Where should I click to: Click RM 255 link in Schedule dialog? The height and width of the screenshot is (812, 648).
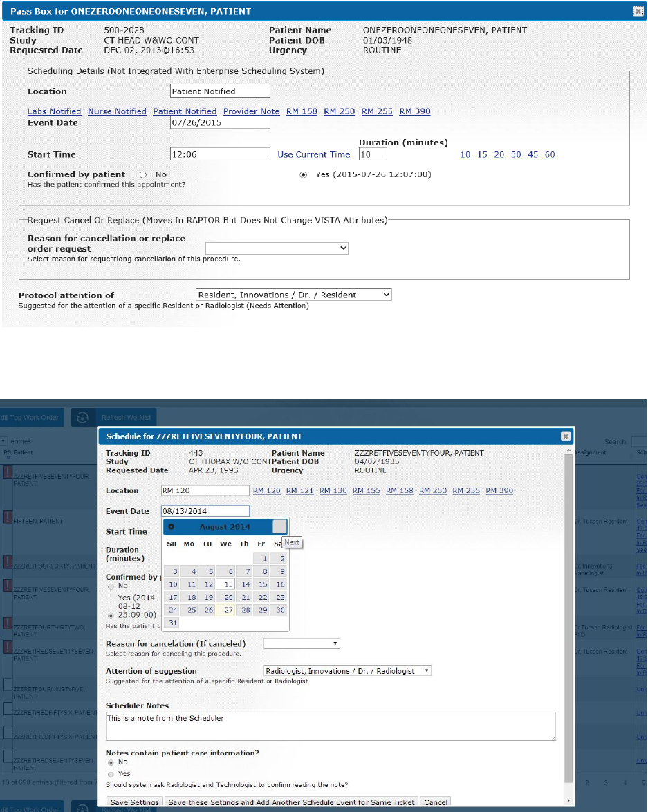tap(466, 490)
